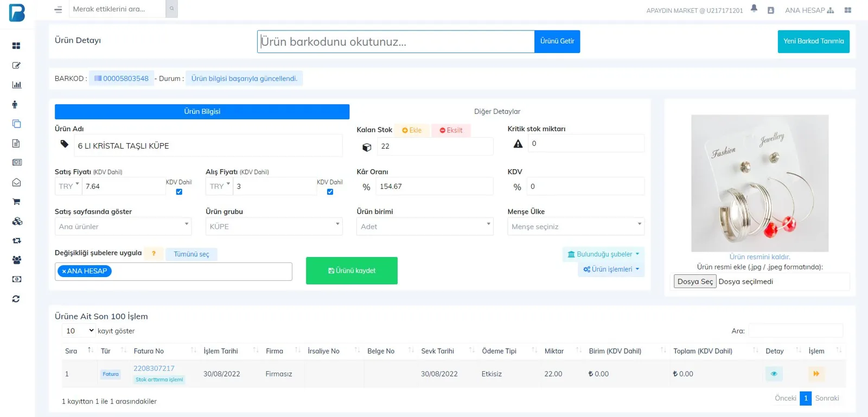The image size is (868, 417).
Task: Open the TRY currency dropdown for Alış Fiyatı
Action: (220, 186)
